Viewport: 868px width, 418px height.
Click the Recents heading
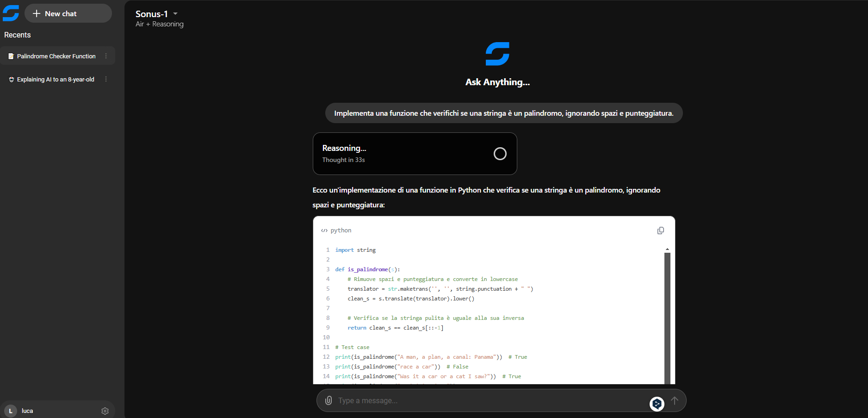pos(18,35)
